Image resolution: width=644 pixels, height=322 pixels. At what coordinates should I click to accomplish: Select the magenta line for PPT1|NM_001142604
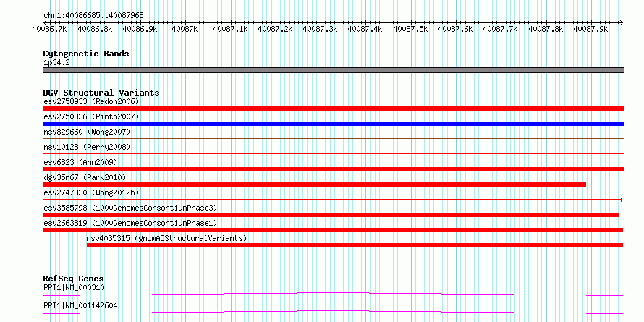[x=333, y=312]
